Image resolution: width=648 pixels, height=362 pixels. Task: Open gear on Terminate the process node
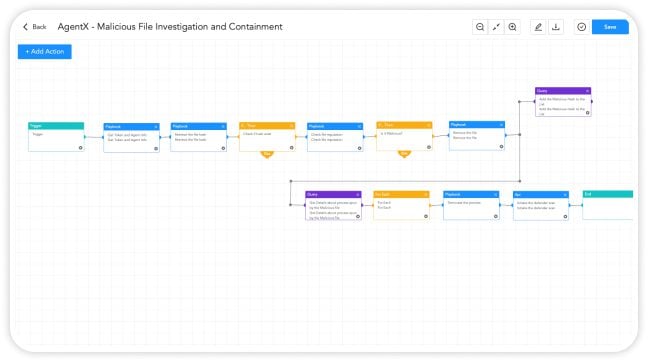496,216
